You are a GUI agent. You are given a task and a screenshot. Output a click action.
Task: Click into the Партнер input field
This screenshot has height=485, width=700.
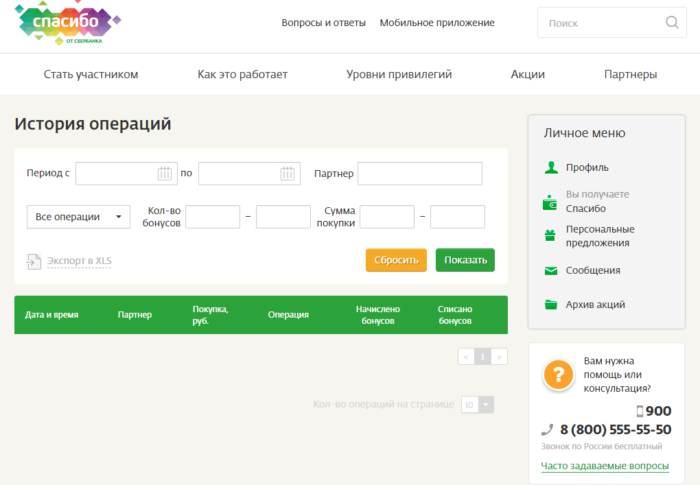point(420,174)
